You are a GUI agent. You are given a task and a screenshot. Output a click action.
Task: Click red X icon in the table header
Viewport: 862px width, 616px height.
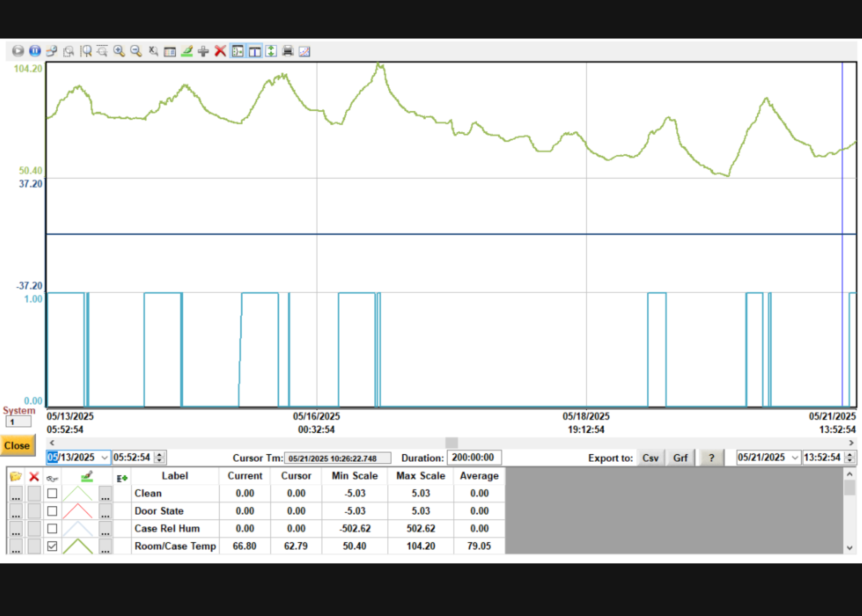tap(34, 476)
